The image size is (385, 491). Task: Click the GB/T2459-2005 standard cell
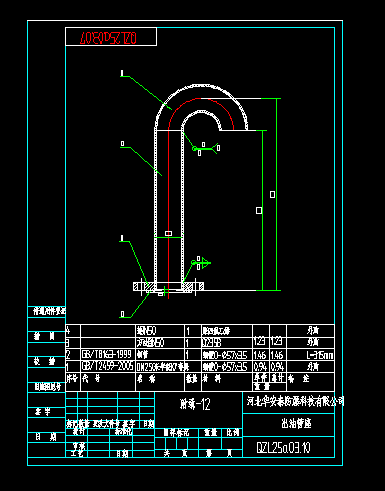tap(108, 366)
